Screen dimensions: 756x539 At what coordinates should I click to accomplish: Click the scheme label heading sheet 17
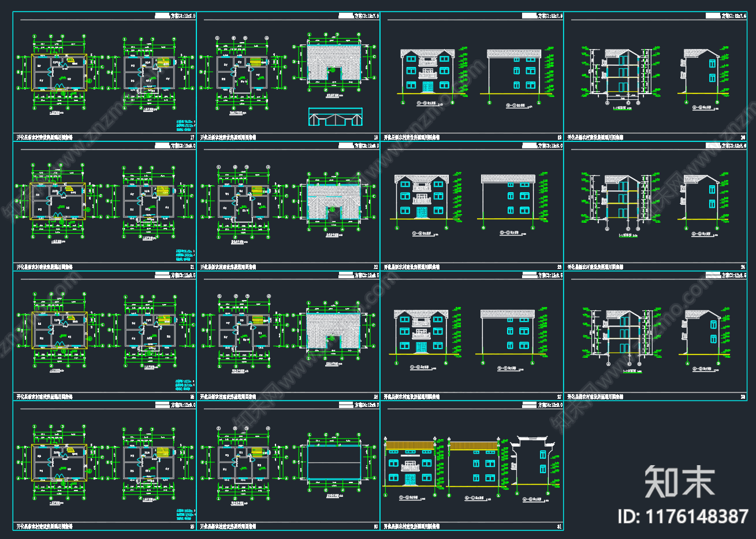click(x=184, y=17)
